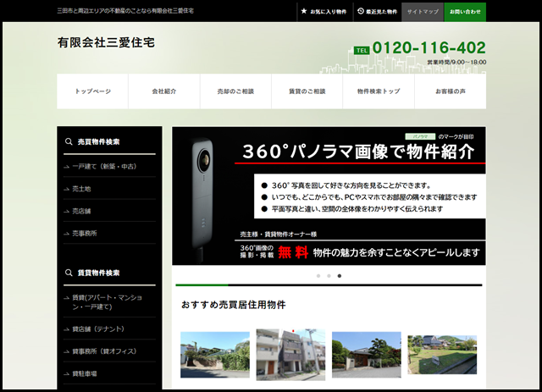Viewport: 542px width, 392px height.
Task: Open the サイトマップ button
Action: pyautogui.click(x=423, y=12)
